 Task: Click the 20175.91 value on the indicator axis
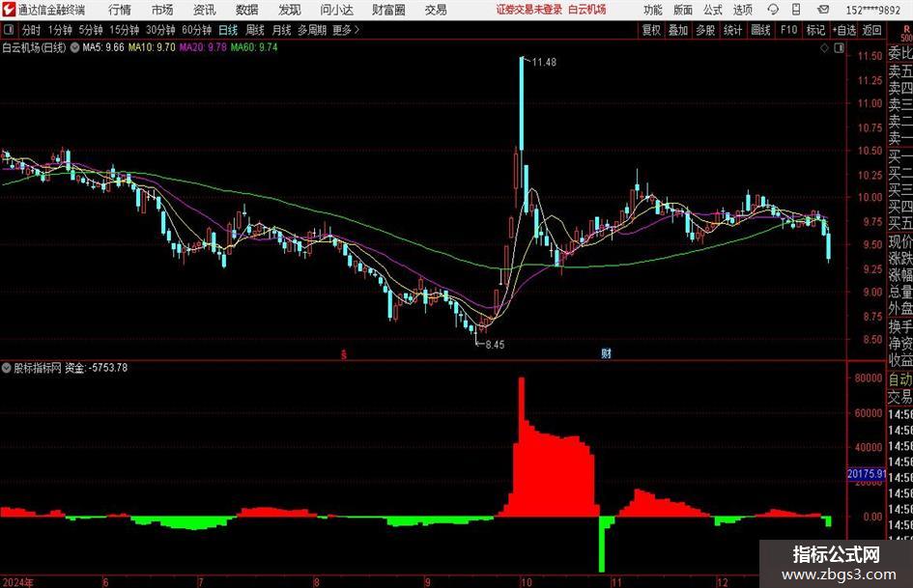pos(866,474)
